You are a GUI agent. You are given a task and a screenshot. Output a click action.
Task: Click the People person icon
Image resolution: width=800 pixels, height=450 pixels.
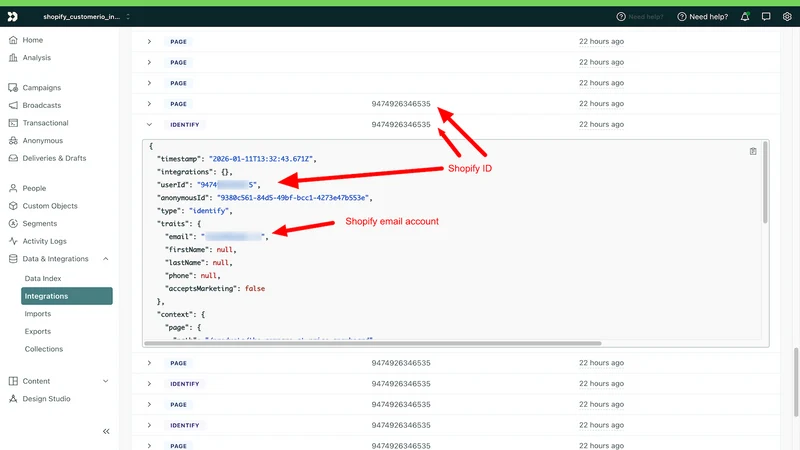click(x=13, y=188)
